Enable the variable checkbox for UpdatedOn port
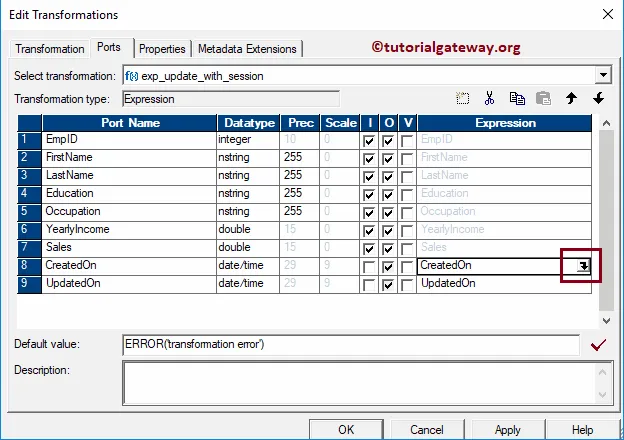The image size is (624, 440). click(406, 284)
